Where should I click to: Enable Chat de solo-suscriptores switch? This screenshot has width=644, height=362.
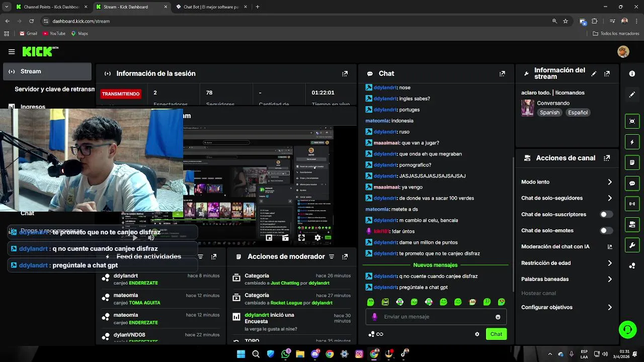pyautogui.click(x=606, y=214)
